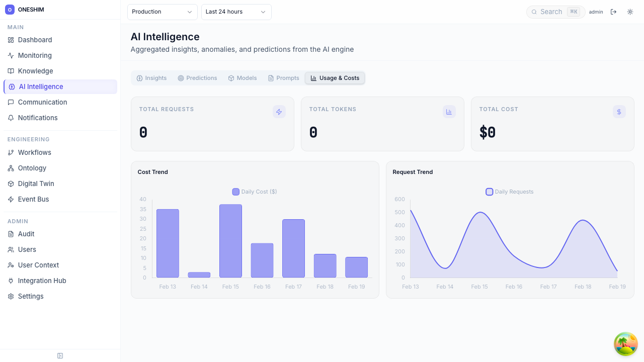Screen dimensions: 644x362
Task: Open the palm tree floating widget
Action: click(x=625, y=344)
